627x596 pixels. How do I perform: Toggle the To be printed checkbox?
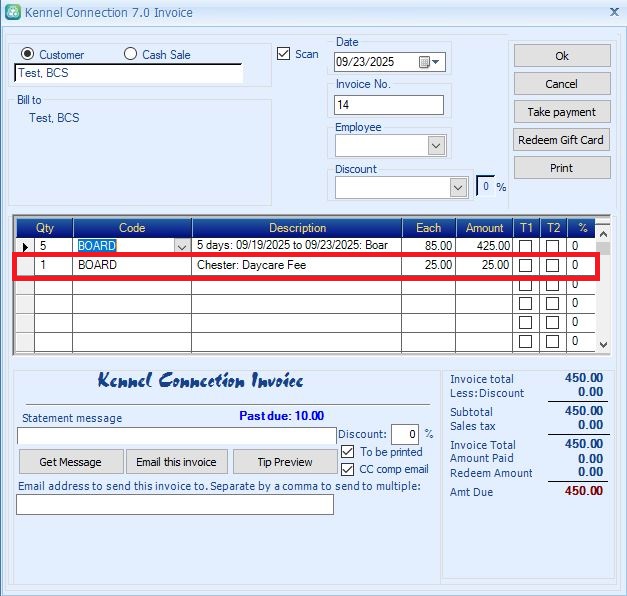(x=347, y=452)
